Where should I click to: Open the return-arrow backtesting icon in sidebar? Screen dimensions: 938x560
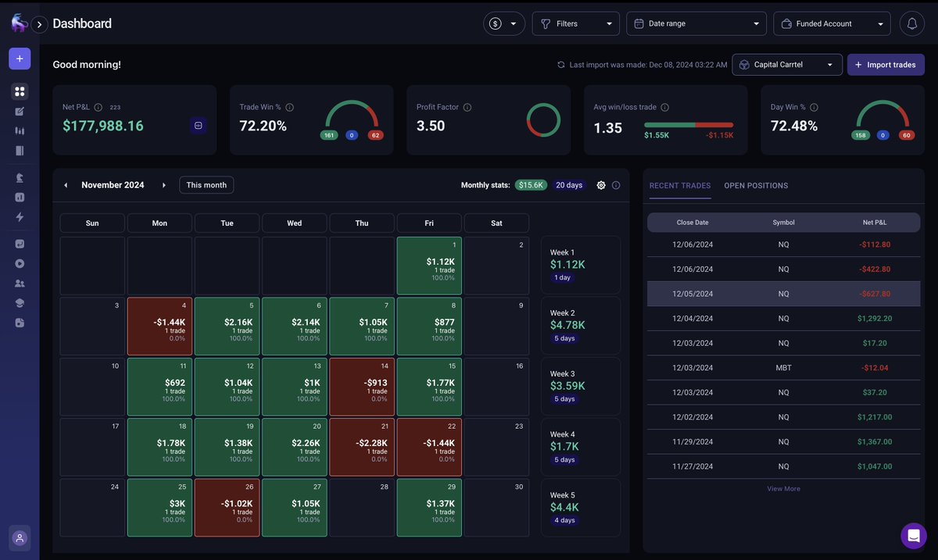pyautogui.click(x=20, y=244)
